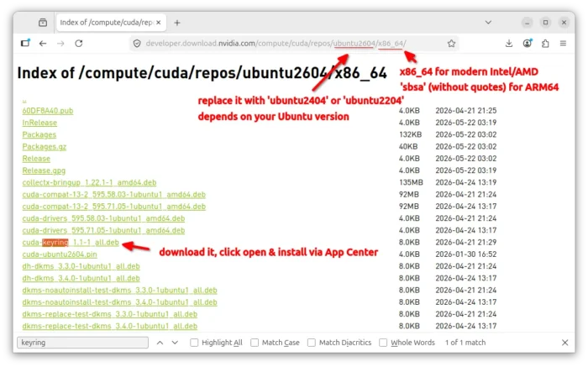The height and width of the screenshot is (367, 588).
Task: Click the '132KB' size of Packages
Action: 410,134
